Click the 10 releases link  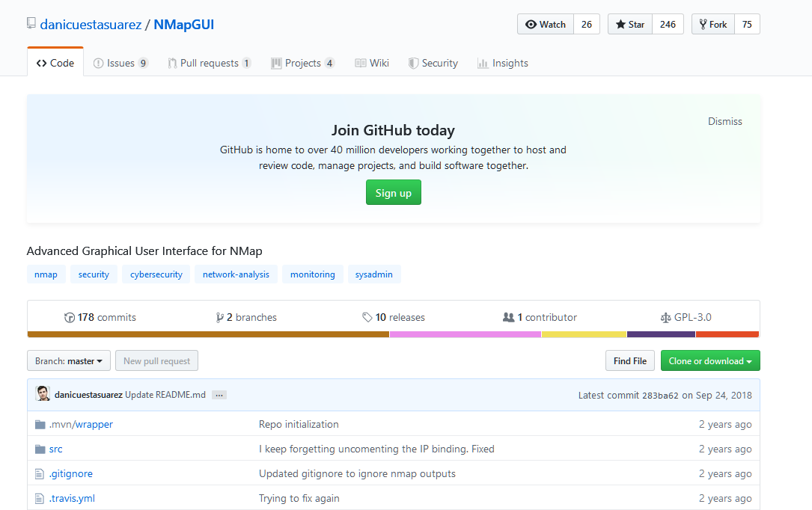(x=394, y=318)
